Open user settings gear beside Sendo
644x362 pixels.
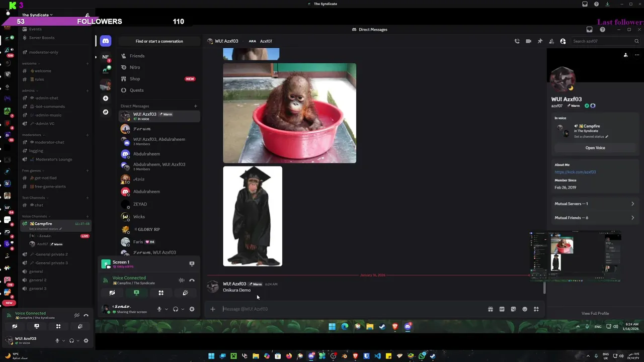(192, 309)
